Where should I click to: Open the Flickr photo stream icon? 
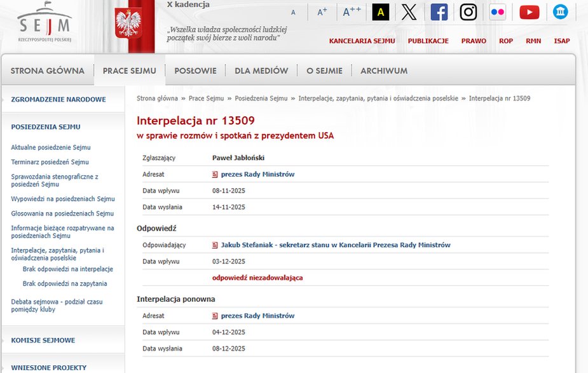(x=497, y=11)
